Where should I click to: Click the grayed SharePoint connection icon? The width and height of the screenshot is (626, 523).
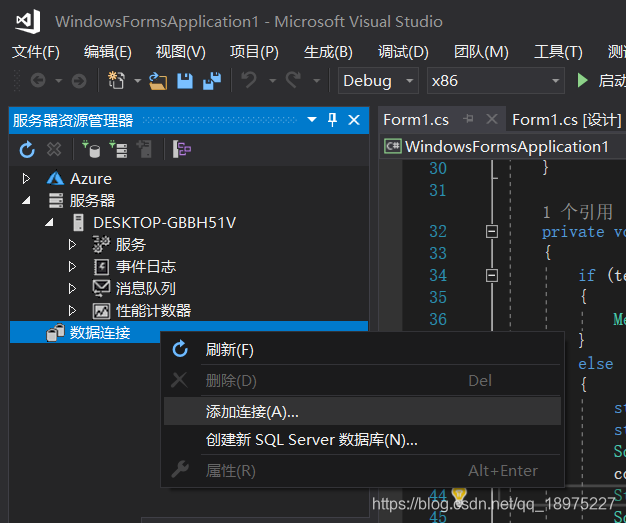144,149
